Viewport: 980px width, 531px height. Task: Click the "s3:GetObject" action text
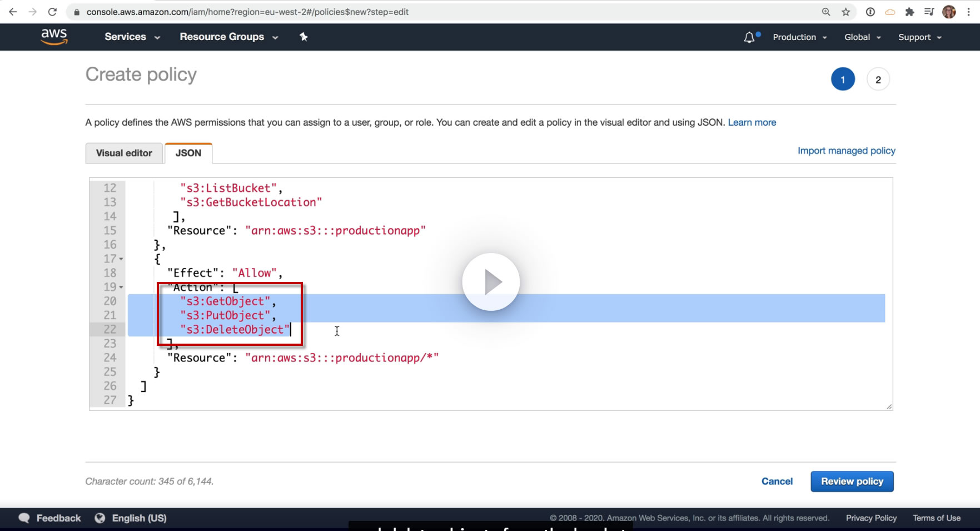(x=225, y=301)
